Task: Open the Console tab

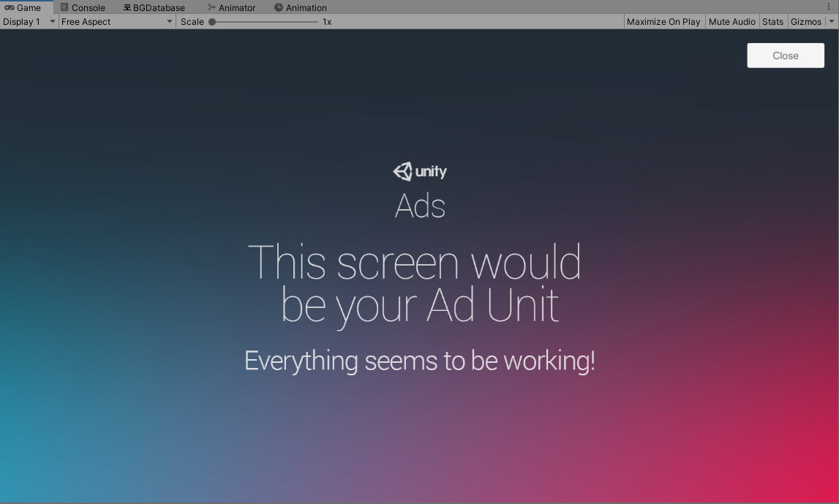Action: 83,7
